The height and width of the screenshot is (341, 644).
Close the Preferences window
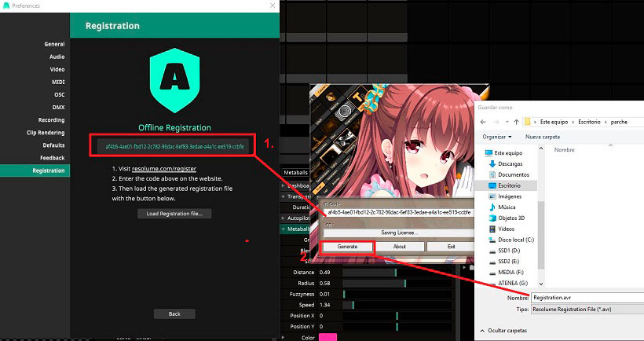point(273,5)
